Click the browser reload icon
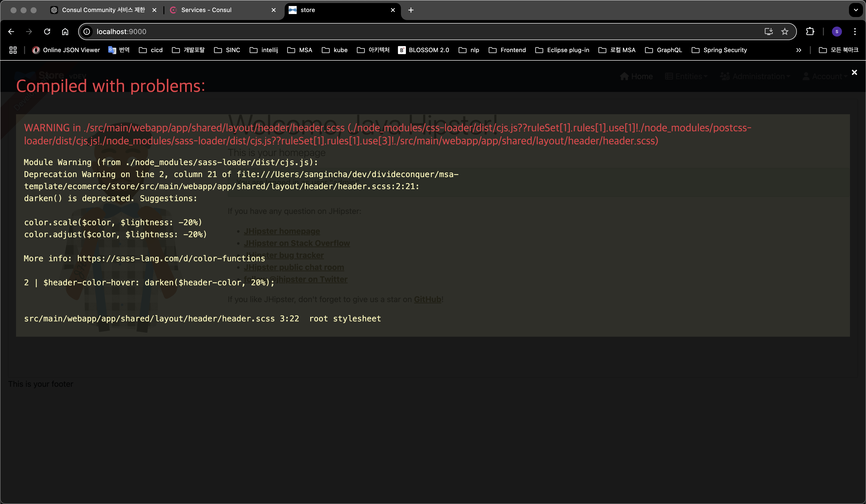This screenshot has width=866, height=504. tap(47, 32)
